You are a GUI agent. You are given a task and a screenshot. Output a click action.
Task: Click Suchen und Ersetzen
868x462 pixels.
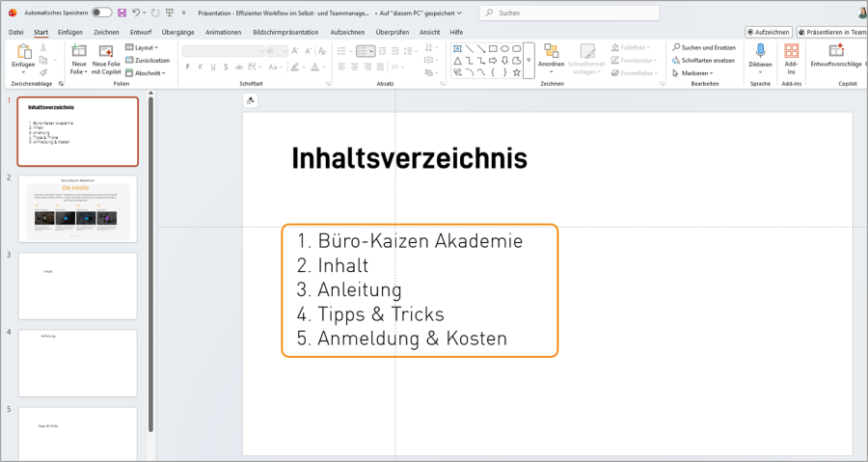704,47
